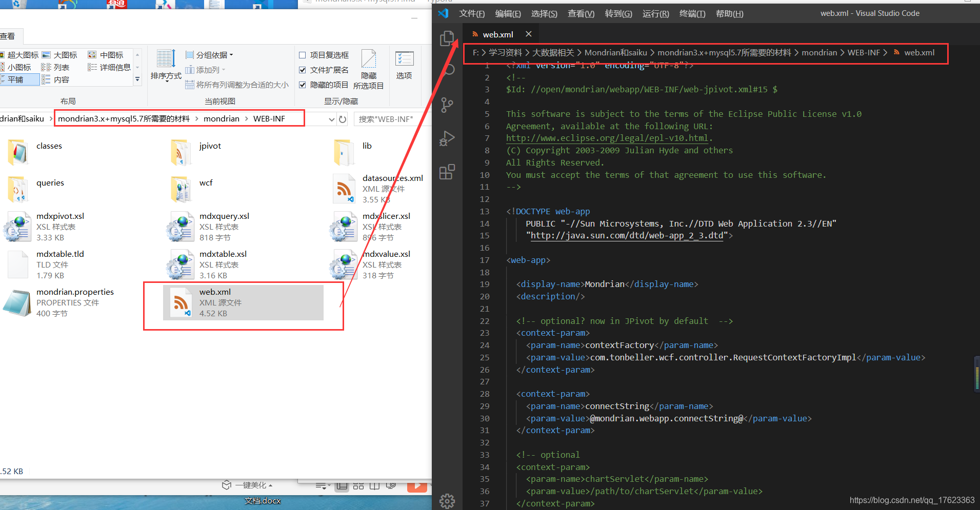Select the mondrian.properties file
The image size is (980, 510).
point(59,302)
